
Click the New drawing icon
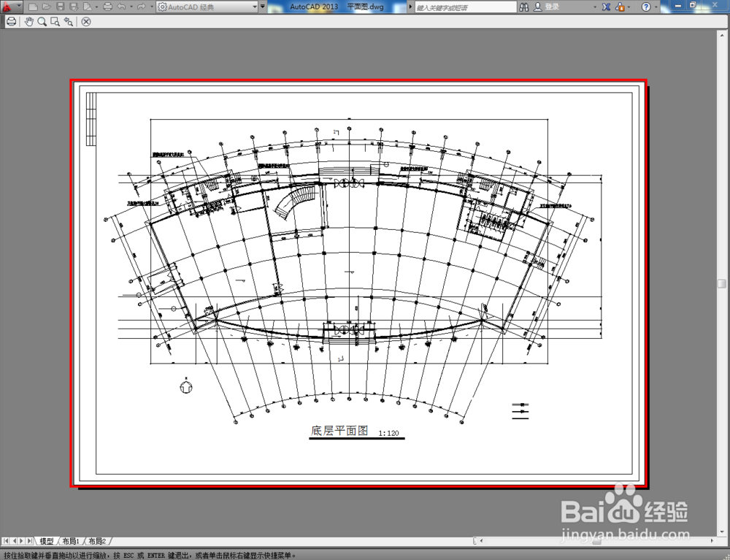33,7
